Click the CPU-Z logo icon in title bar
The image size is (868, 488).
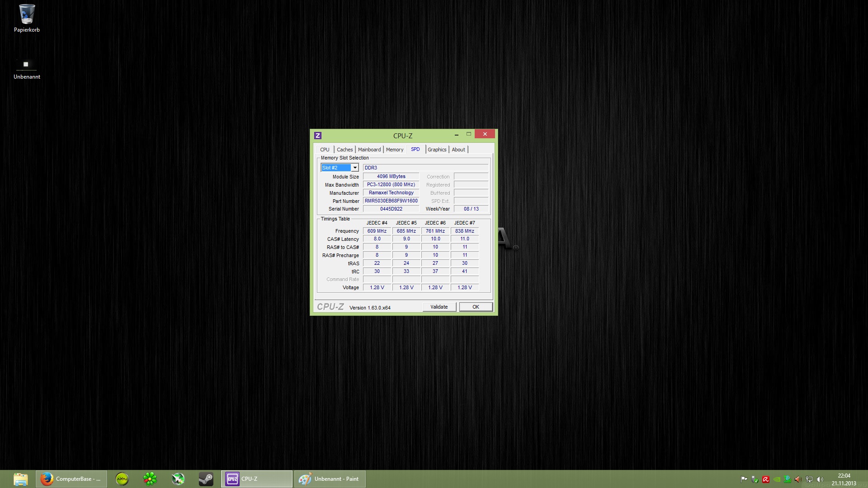[318, 136]
